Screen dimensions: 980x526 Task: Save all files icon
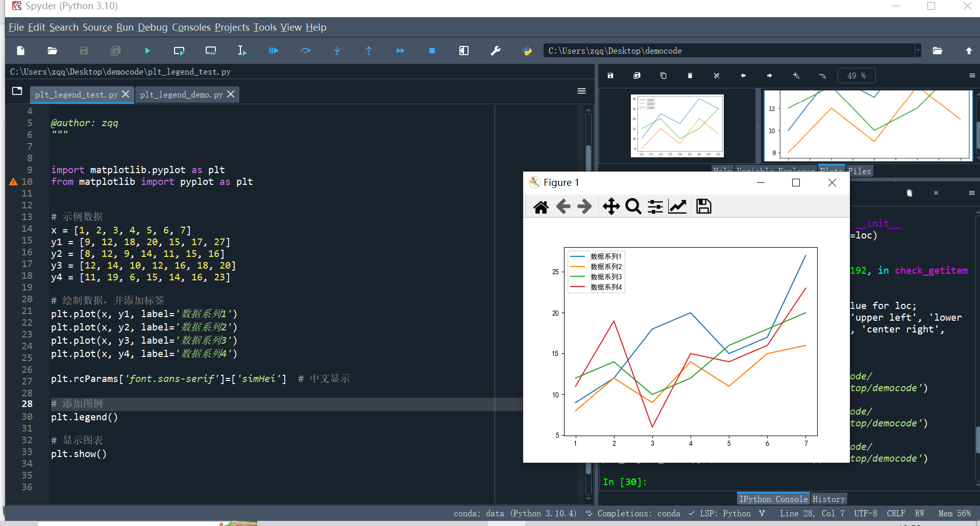[x=116, y=51]
